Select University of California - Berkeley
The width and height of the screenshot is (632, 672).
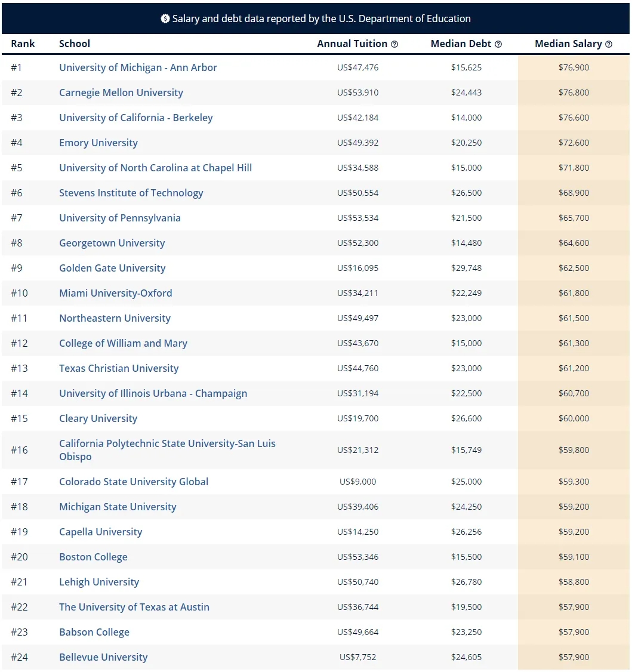[135, 118]
